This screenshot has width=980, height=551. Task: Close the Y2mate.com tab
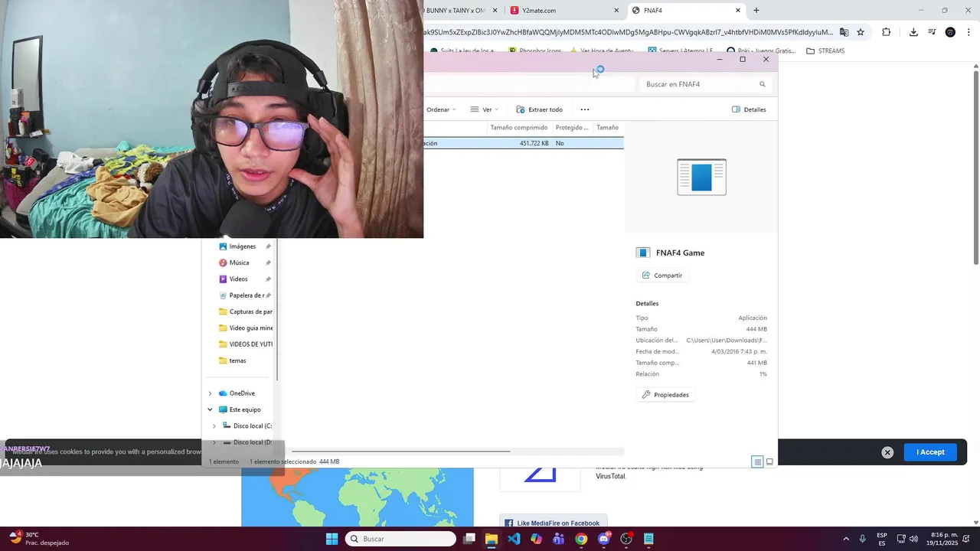coord(616,11)
